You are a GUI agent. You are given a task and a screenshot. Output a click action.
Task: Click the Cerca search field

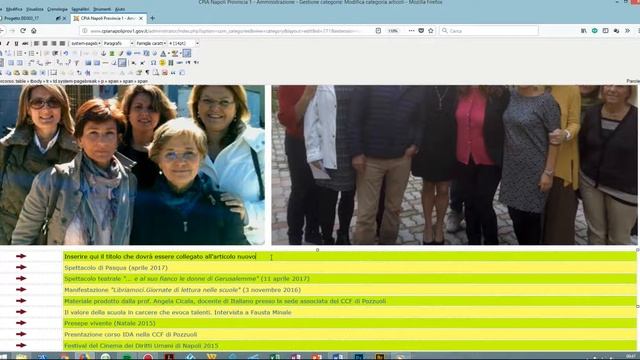[489, 31]
